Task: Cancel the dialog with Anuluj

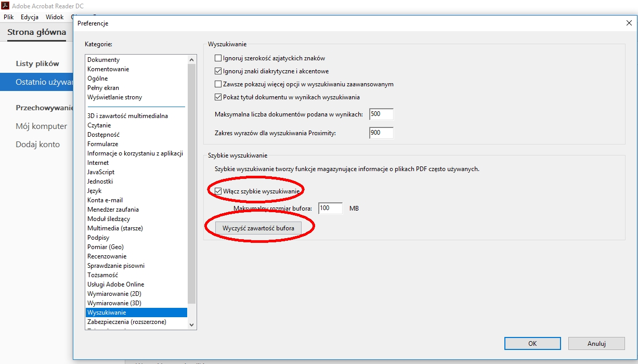Action: point(596,343)
